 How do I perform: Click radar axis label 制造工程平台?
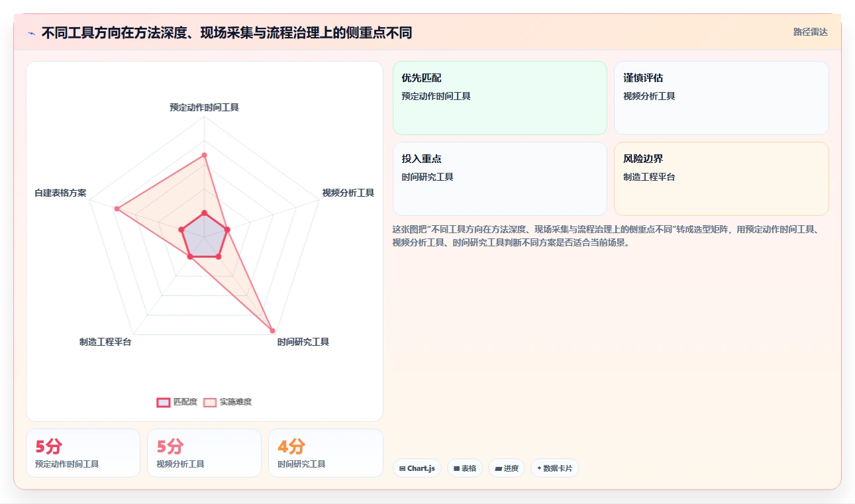(105, 342)
